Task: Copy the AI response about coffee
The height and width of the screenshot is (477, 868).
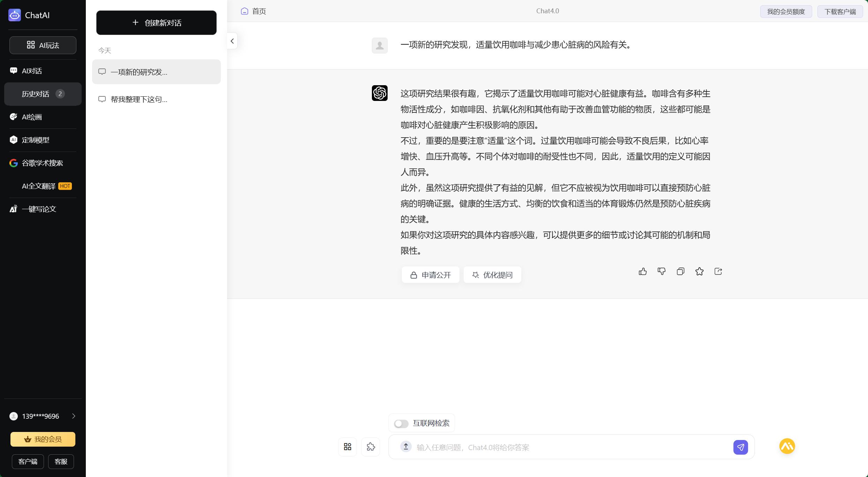Action: pyautogui.click(x=680, y=271)
